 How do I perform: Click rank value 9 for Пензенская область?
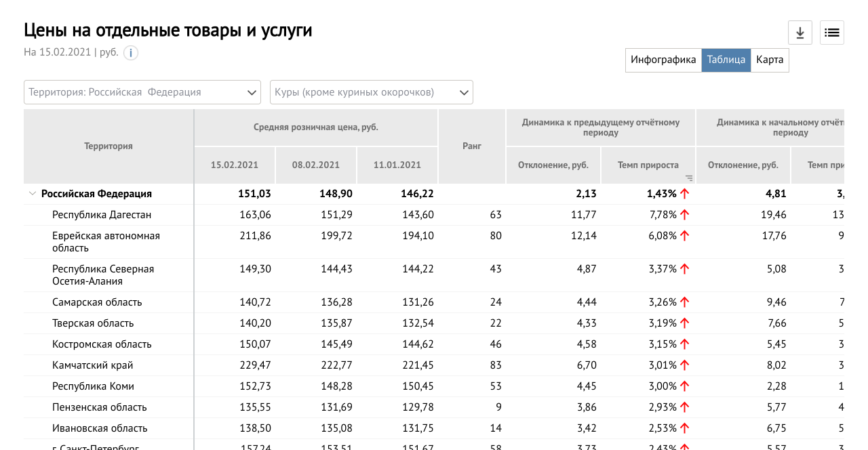coord(498,407)
